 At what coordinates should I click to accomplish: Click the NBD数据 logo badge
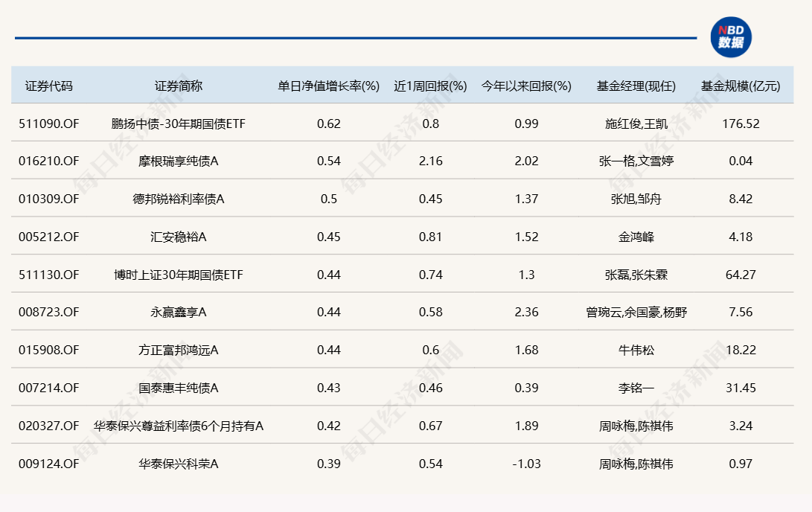point(731,37)
